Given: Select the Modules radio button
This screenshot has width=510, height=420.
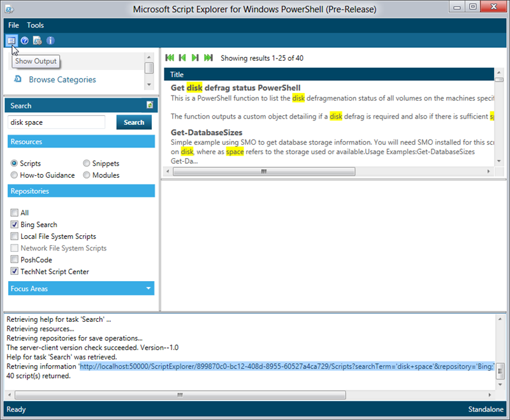Looking at the screenshot, I should click(86, 175).
